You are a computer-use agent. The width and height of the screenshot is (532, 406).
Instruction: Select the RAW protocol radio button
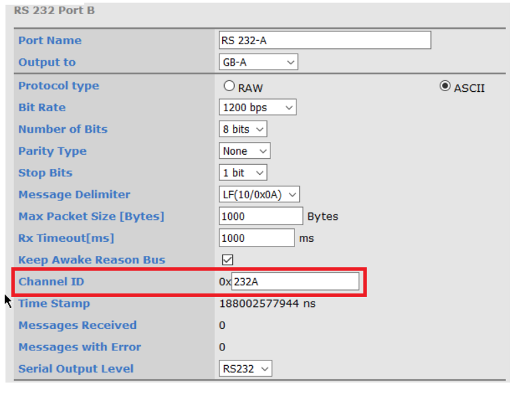click(x=230, y=86)
